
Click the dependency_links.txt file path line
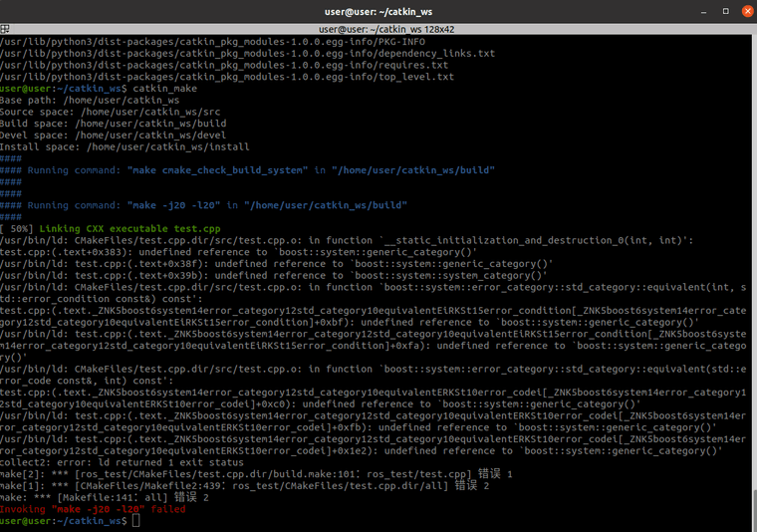click(247, 54)
